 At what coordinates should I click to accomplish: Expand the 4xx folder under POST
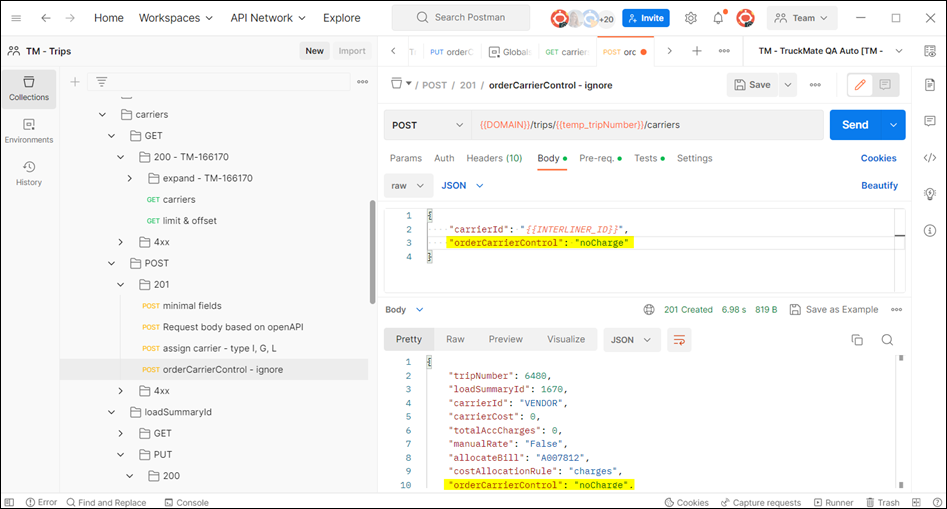click(x=121, y=390)
